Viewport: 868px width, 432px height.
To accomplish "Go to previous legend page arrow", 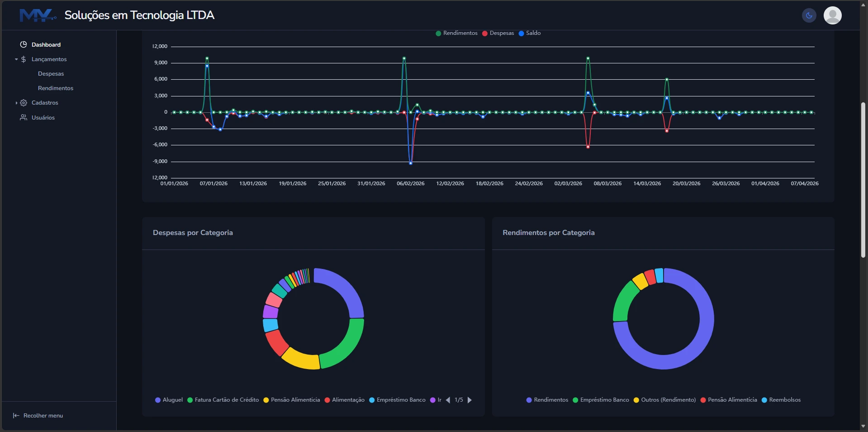I will click(448, 400).
